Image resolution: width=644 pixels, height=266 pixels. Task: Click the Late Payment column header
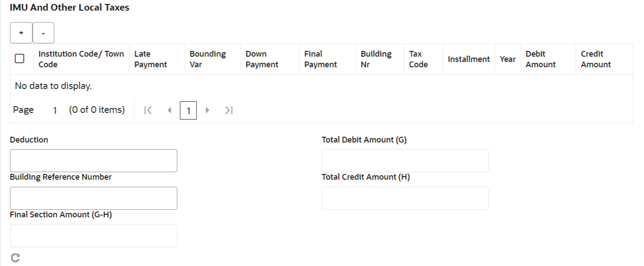pos(150,59)
